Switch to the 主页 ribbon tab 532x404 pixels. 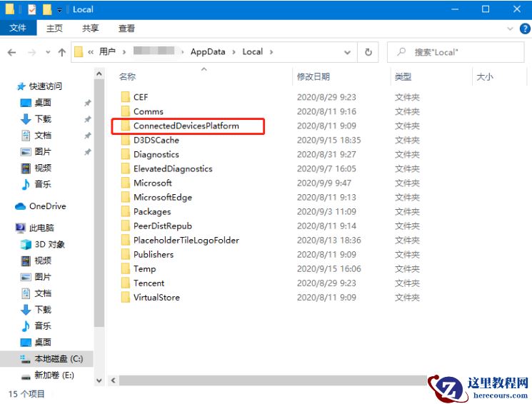[54, 28]
